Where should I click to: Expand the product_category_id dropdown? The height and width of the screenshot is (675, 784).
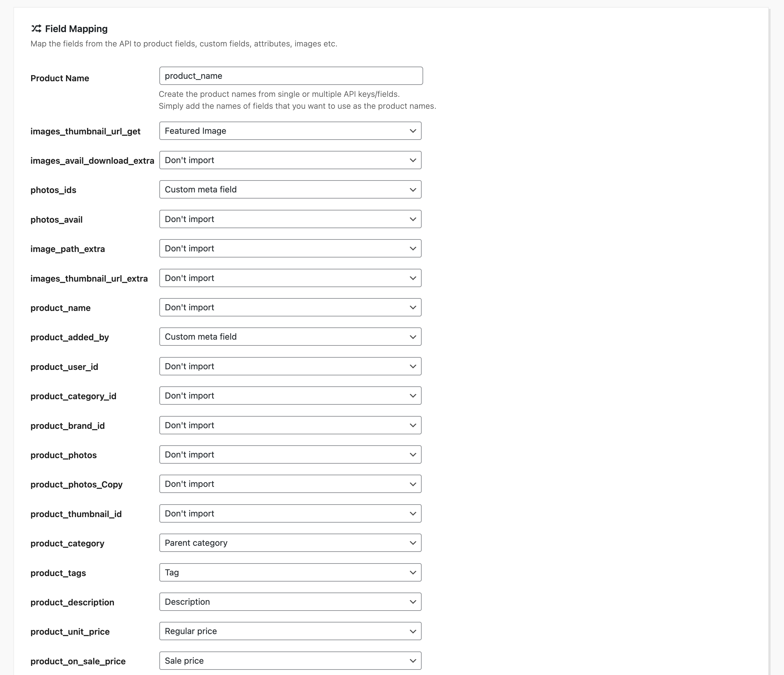click(290, 396)
